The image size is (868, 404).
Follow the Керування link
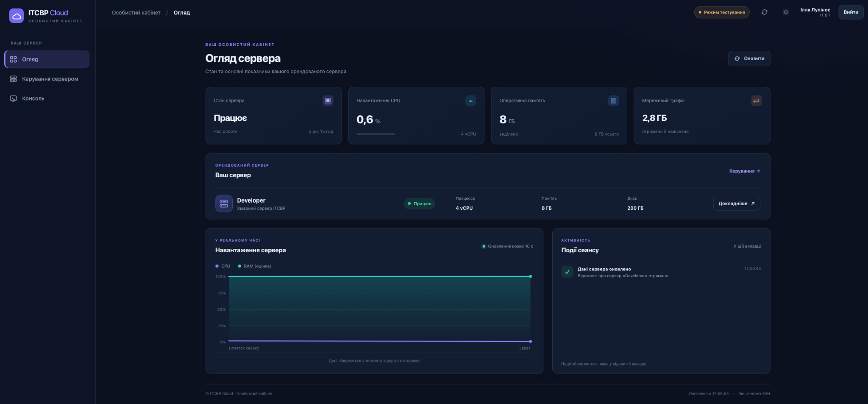[744, 171]
